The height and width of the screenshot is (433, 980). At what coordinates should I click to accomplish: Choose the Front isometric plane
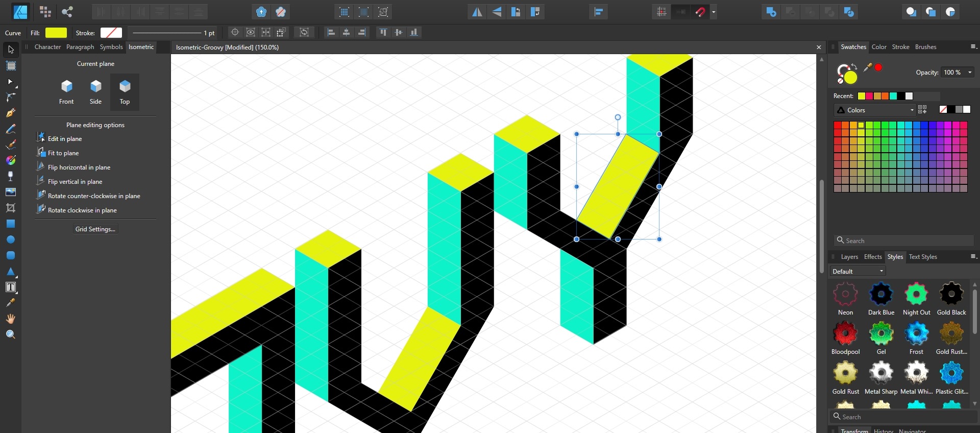click(x=66, y=92)
